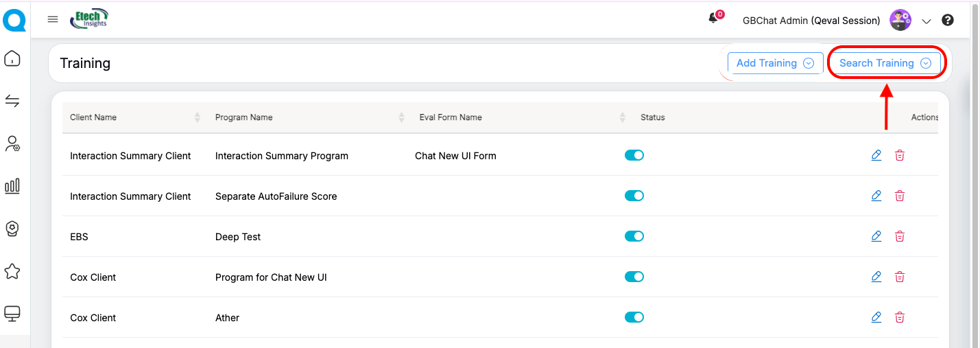Viewport: 980px width, 348px height.
Task: Disable status toggle for Deep Test
Action: [x=634, y=236]
